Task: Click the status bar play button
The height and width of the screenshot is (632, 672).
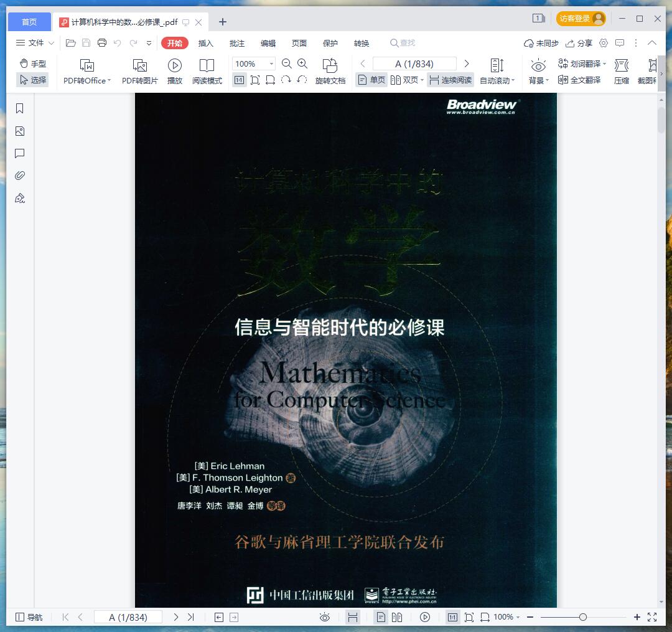Action: [425, 617]
